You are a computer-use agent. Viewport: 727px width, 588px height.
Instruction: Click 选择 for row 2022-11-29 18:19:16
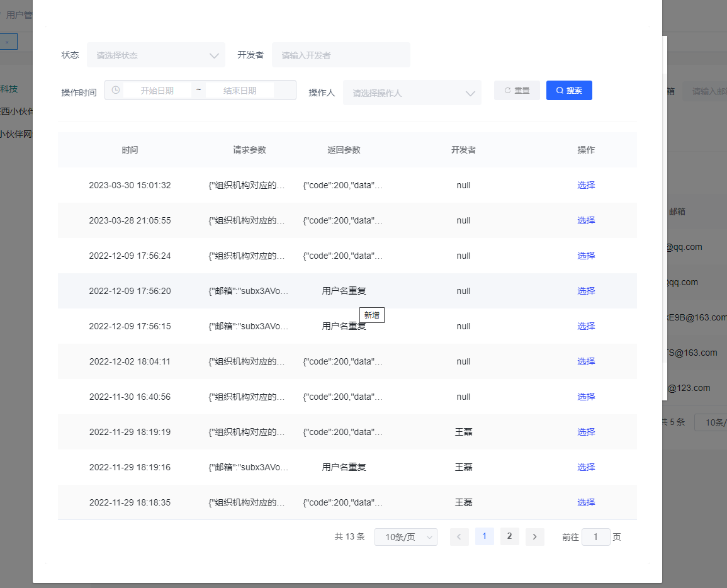tap(586, 467)
